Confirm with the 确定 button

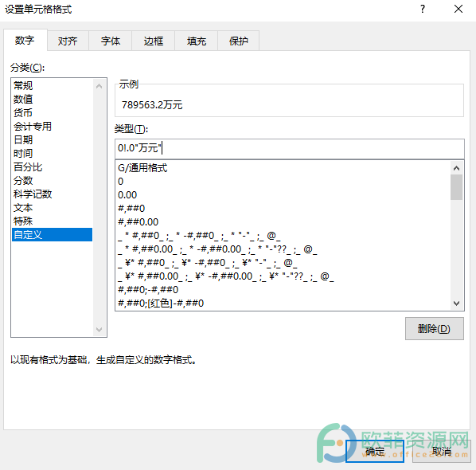[375, 452]
